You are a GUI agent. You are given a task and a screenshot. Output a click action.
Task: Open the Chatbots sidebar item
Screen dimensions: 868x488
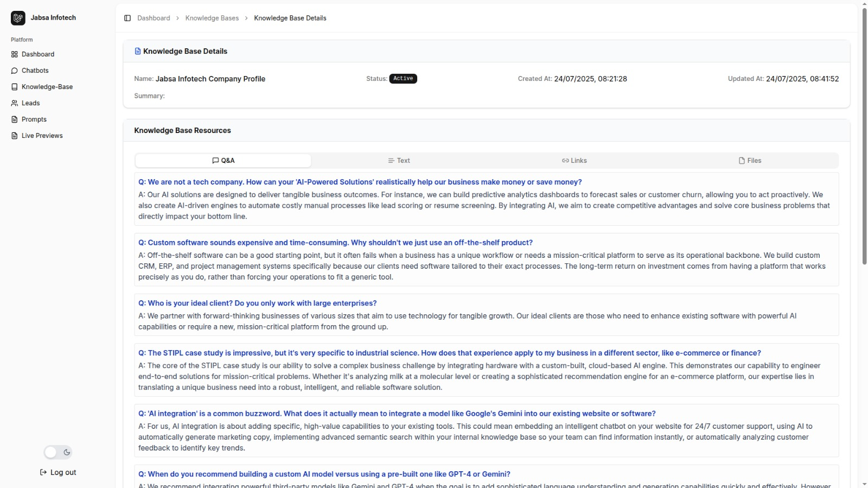coord(35,71)
